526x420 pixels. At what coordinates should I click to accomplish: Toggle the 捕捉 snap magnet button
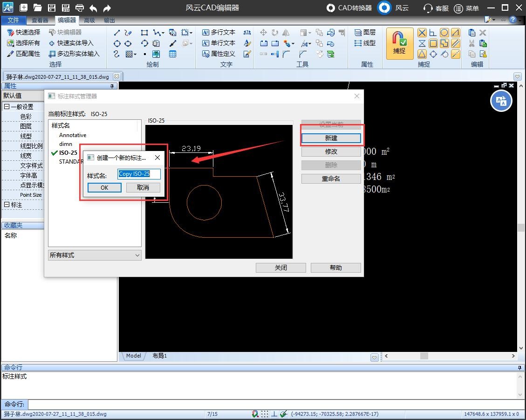click(x=399, y=44)
